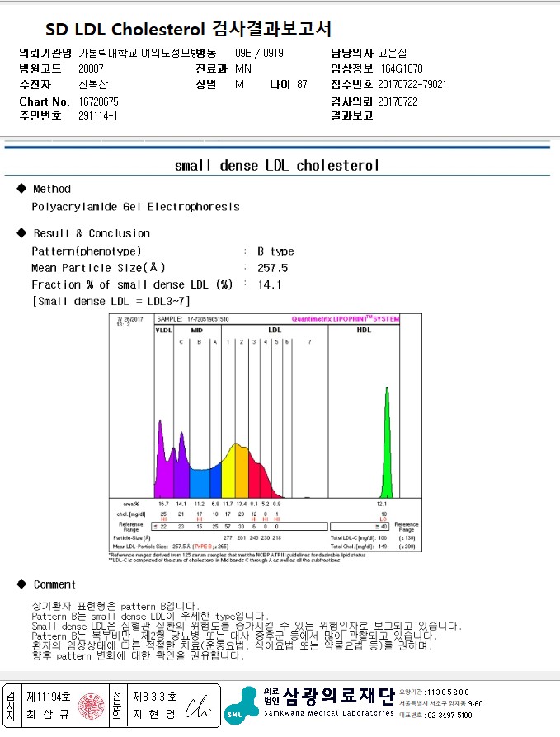This screenshot has height=737, width=560.
Task: Click the '임상정보' label
Action: click(x=351, y=68)
